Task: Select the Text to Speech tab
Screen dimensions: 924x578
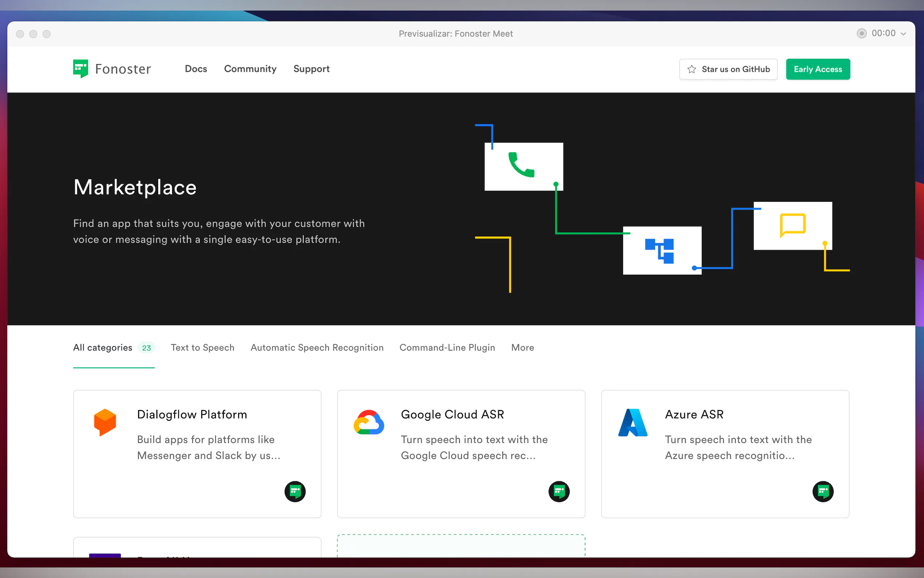Action: point(203,348)
